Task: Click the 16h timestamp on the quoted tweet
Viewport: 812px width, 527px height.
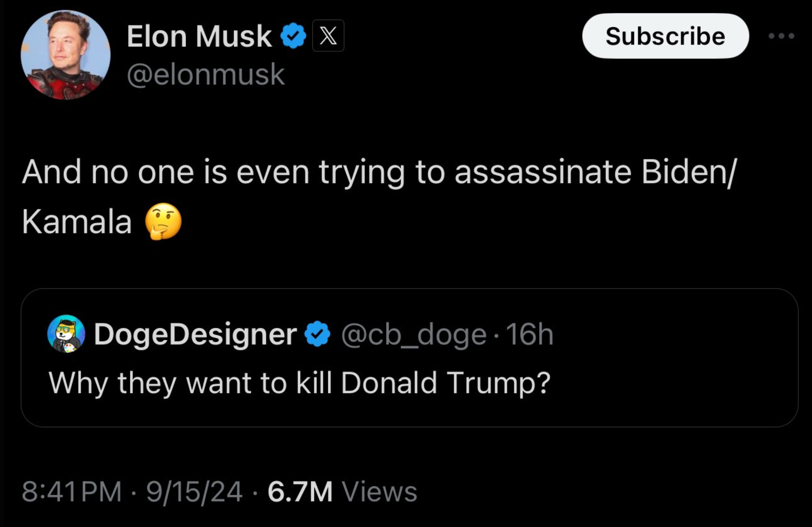Action: tap(529, 334)
